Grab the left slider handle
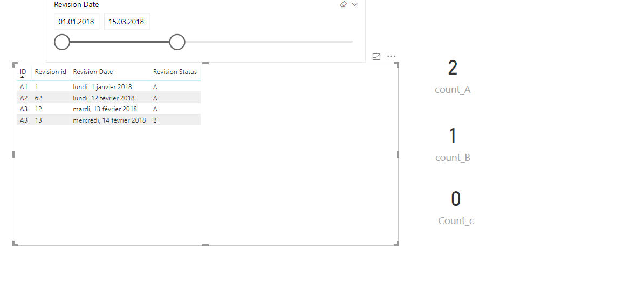This screenshot has height=296, width=644. coord(62,42)
